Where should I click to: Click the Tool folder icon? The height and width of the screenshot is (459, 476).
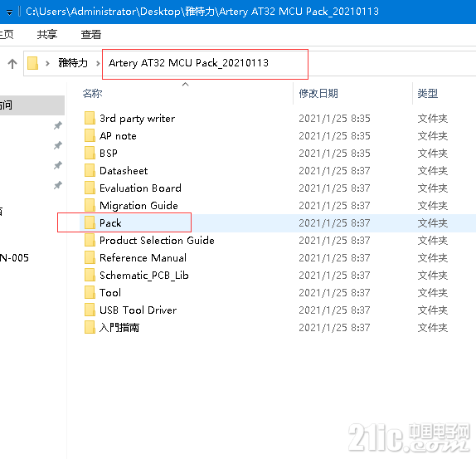(90, 292)
